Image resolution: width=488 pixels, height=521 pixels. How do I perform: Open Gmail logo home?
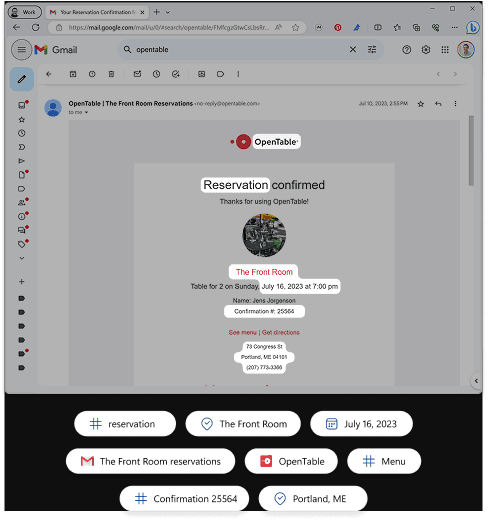pos(56,50)
